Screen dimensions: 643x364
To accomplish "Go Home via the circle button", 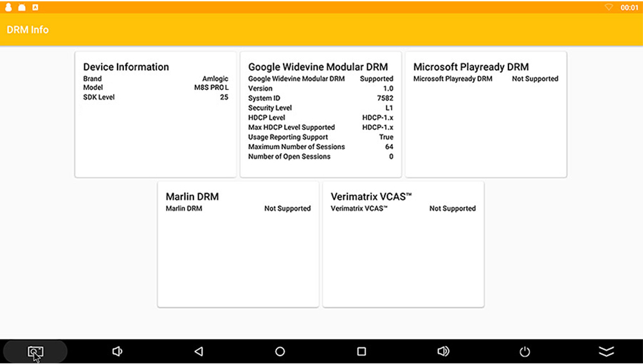I will click(x=280, y=352).
